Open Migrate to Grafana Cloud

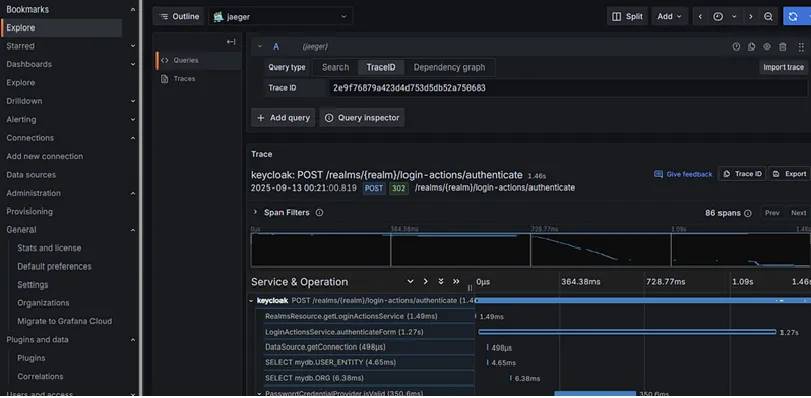[64, 321]
